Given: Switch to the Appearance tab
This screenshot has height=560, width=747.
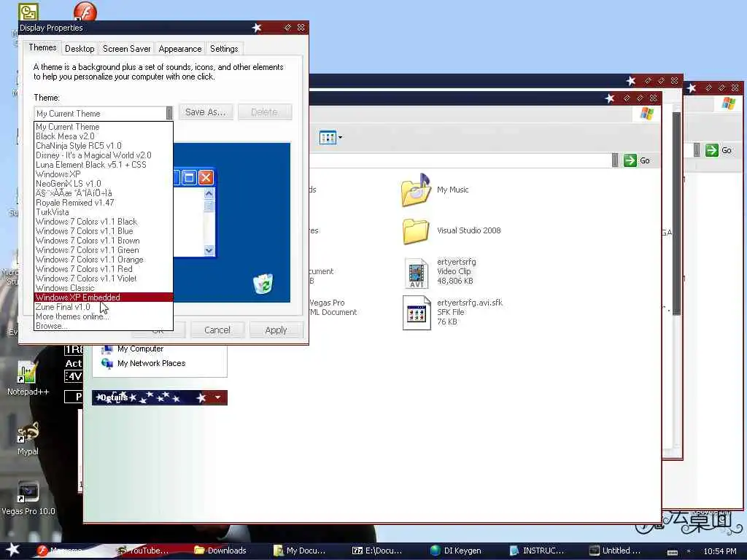Looking at the screenshot, I should [x=180, y=49].
